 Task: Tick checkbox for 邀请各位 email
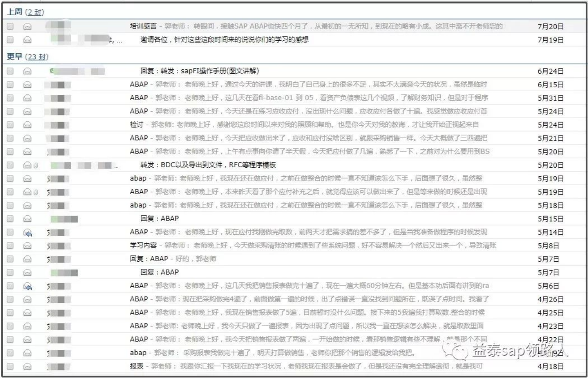click(x=10, y=40)
